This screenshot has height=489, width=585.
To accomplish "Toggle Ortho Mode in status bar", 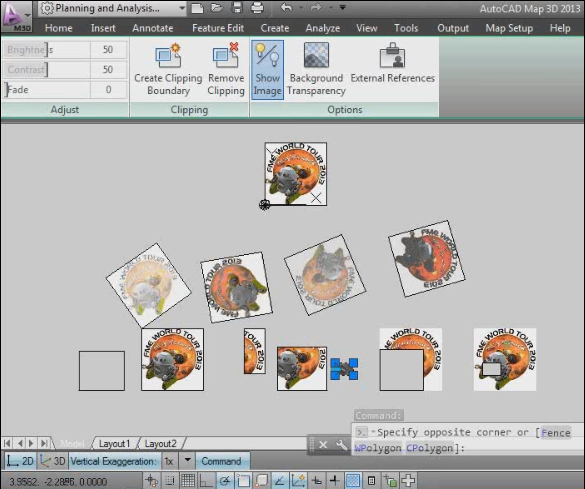I will tap(206, 481).
